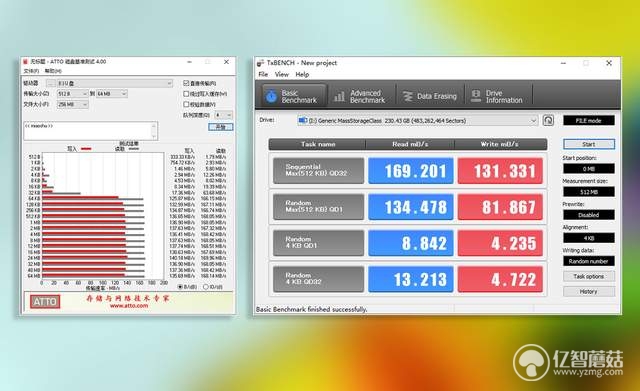
Task: Click the History button
Action: (589, 291)
